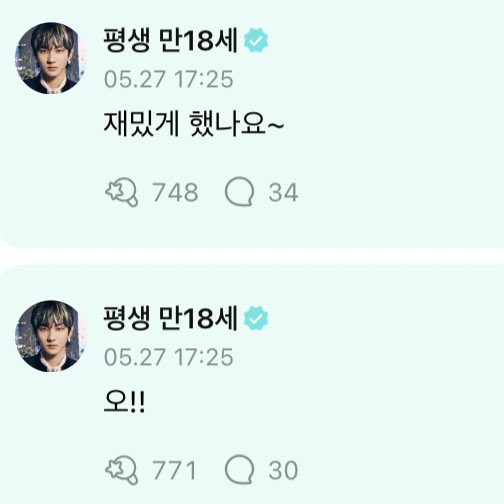Open username 평생 만18세 above 오!!
504x504 pixels.
coord(170,318)
